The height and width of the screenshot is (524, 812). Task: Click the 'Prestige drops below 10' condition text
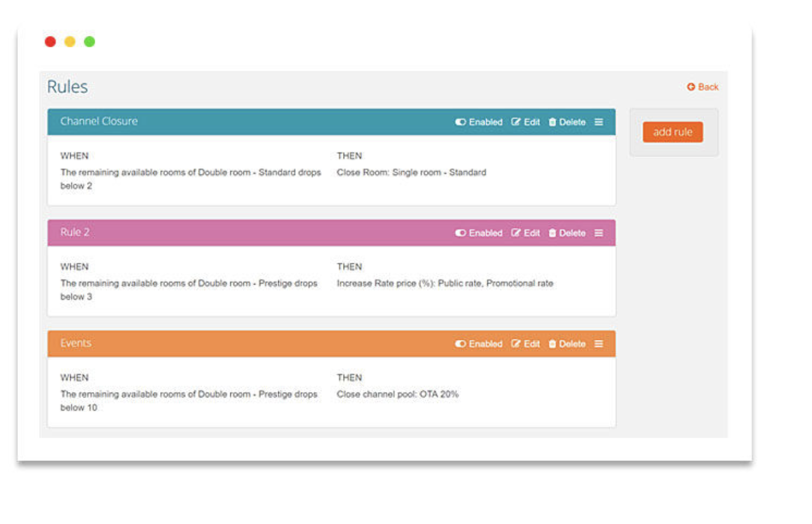[189, 401]
